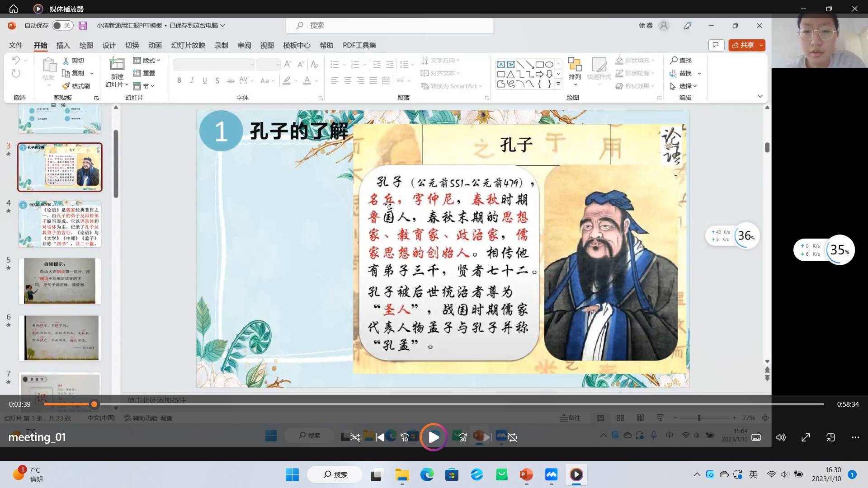Image resolution: width=868 pixels, height=488 pixels.
Task: Toggle center text alignment
Action: 347,80
